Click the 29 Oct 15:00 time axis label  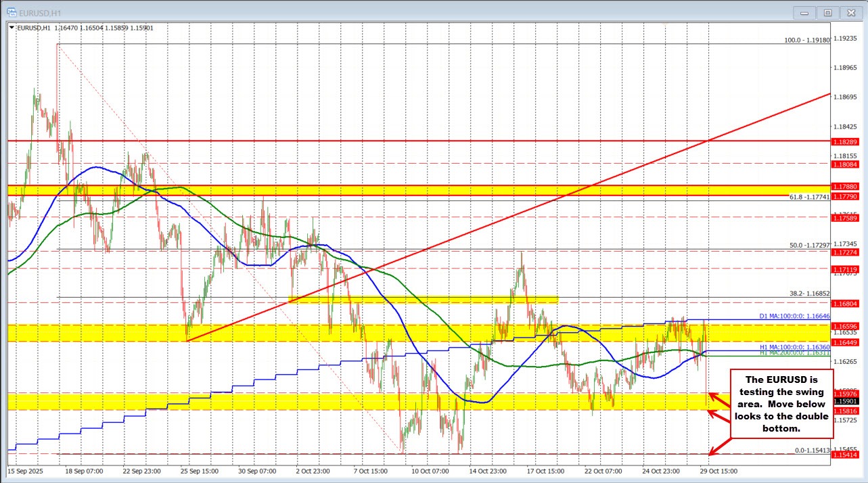[718, 471]
